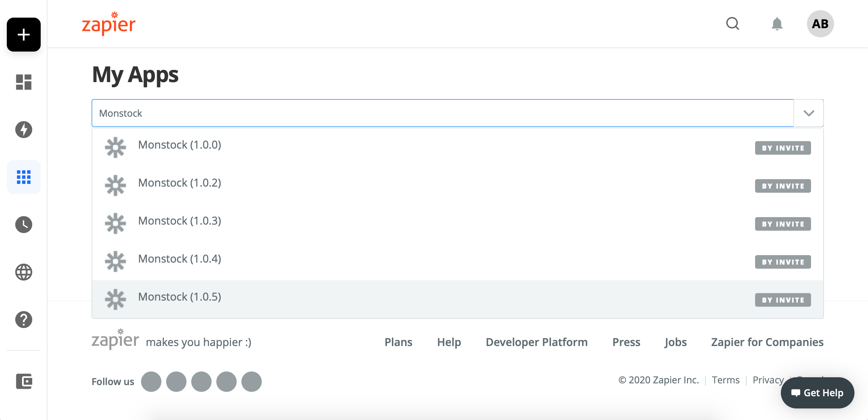The image size is (868, 420).
Task: Click the Monstock search input field
Action: tap(442, 113)
